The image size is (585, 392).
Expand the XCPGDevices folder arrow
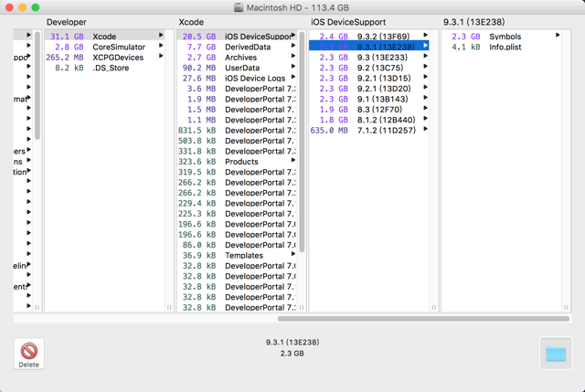coord(161,56)
